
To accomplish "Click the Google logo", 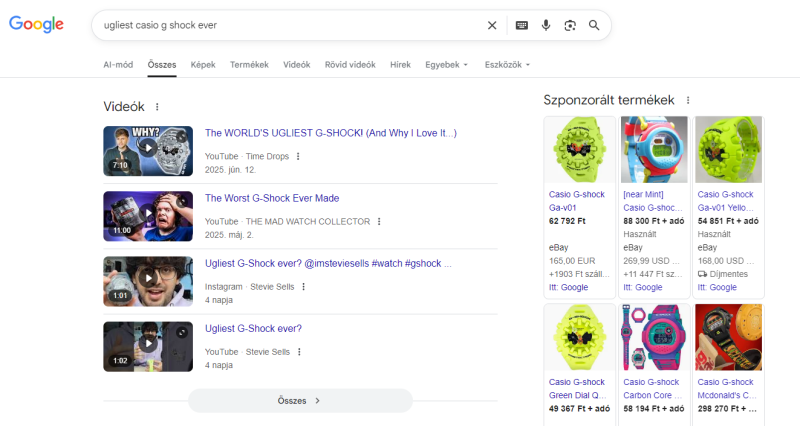I will 36,24.
